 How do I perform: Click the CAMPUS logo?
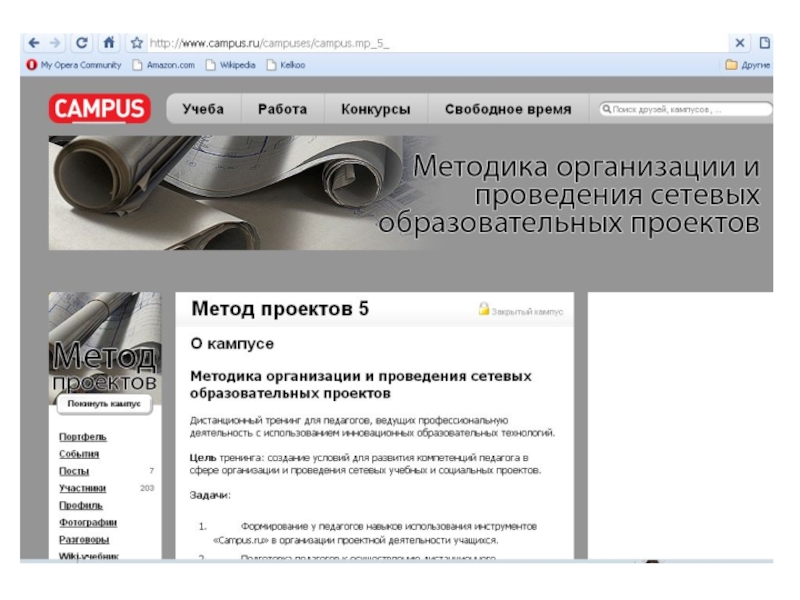(99, 109)
